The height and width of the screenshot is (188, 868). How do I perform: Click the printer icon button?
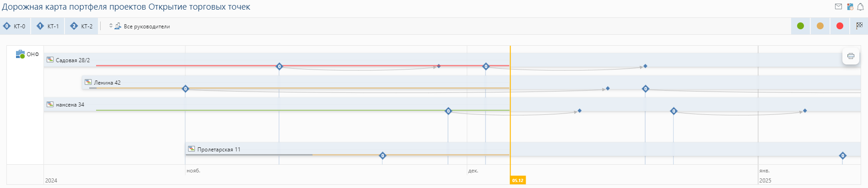click(x=851, y=56)
